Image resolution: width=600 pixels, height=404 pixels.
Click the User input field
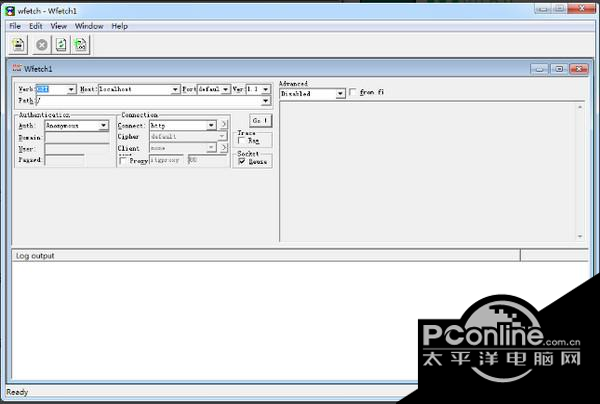point(77,149)
